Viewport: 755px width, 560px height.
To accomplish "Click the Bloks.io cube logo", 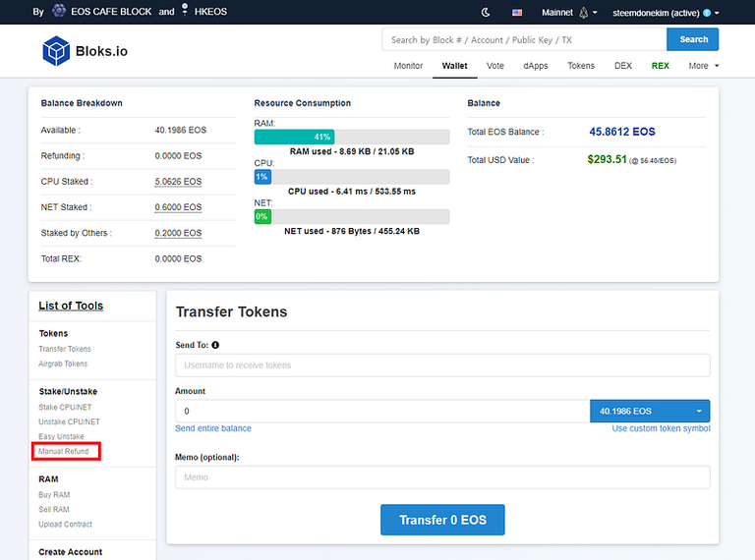I will [x=56, y=50].
